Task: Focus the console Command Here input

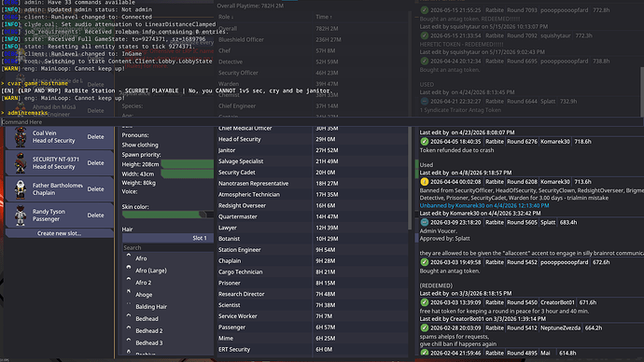Action: pos(322,122)
